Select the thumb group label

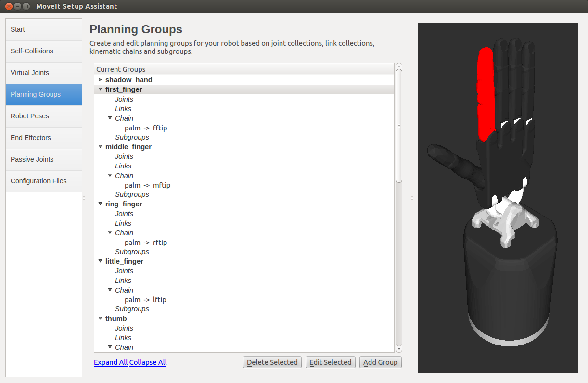[x=116, y=319]
